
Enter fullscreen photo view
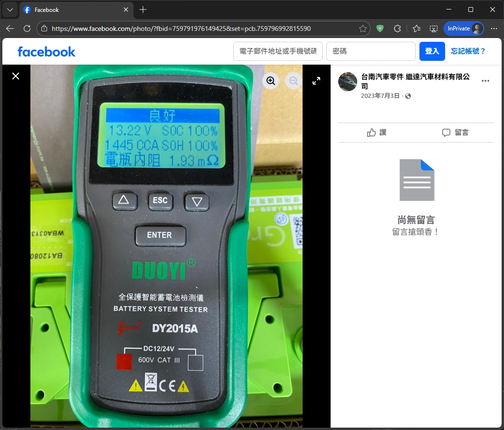point(316,81)
